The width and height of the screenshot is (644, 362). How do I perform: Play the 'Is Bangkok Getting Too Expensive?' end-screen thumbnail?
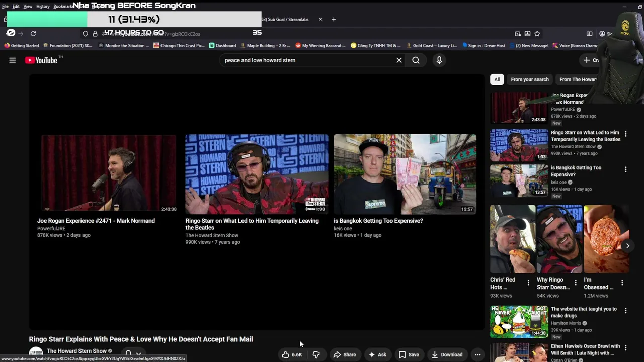[x=405, y=174]
